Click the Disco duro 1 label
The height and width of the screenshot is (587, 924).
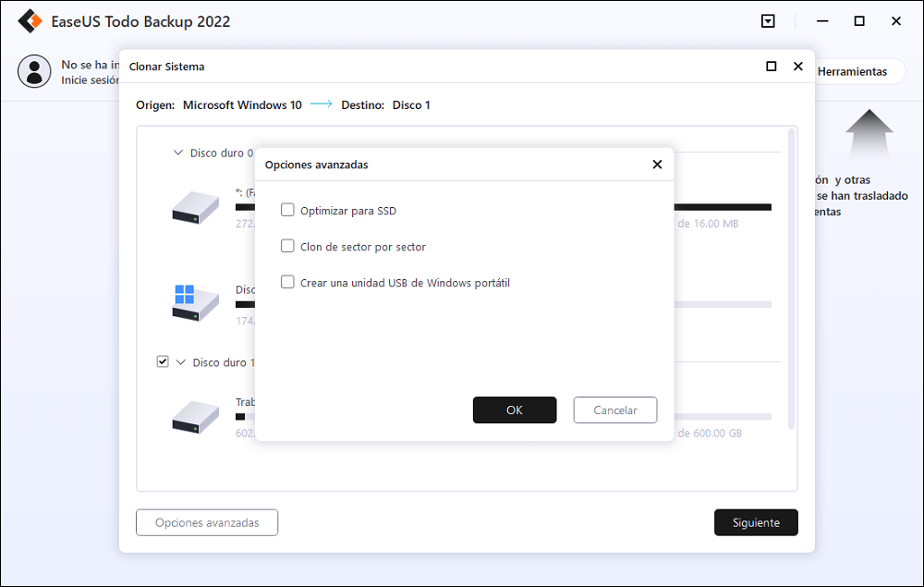coord(224,362)
